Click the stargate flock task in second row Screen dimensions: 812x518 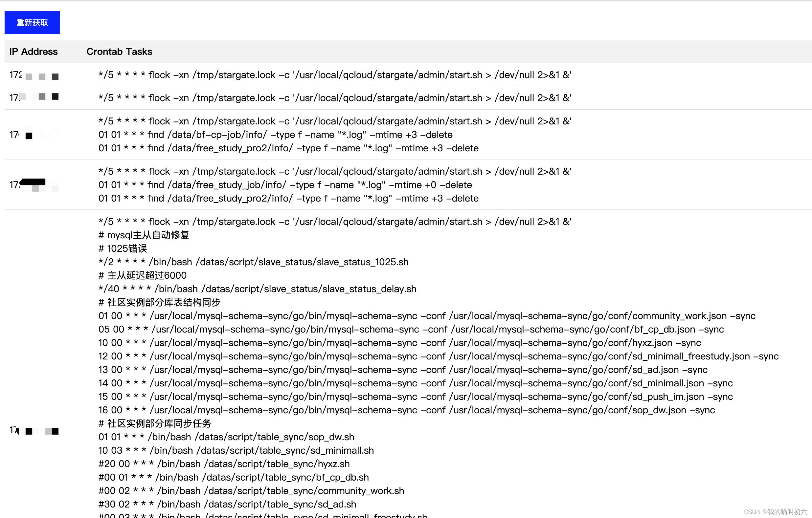tap(335, 98)
